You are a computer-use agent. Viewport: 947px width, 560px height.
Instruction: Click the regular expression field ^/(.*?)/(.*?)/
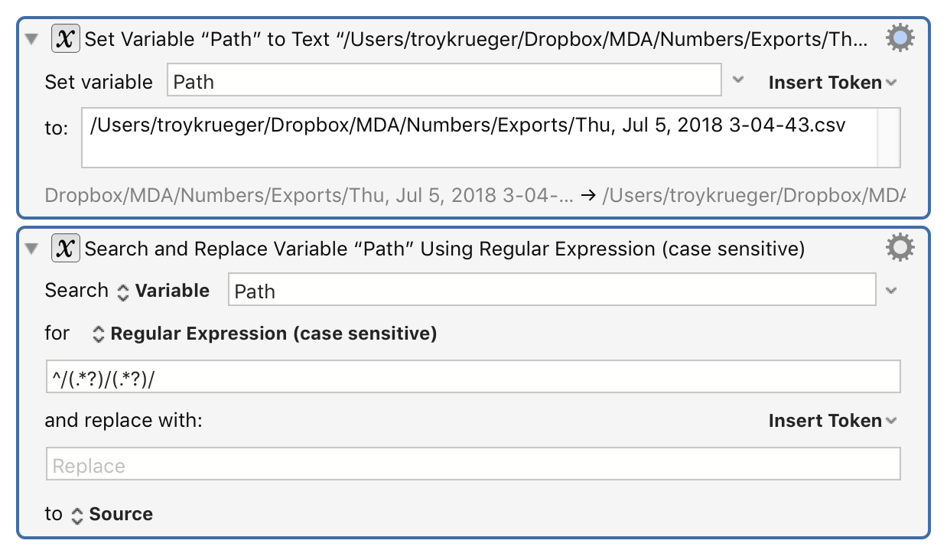pos(473,376)
